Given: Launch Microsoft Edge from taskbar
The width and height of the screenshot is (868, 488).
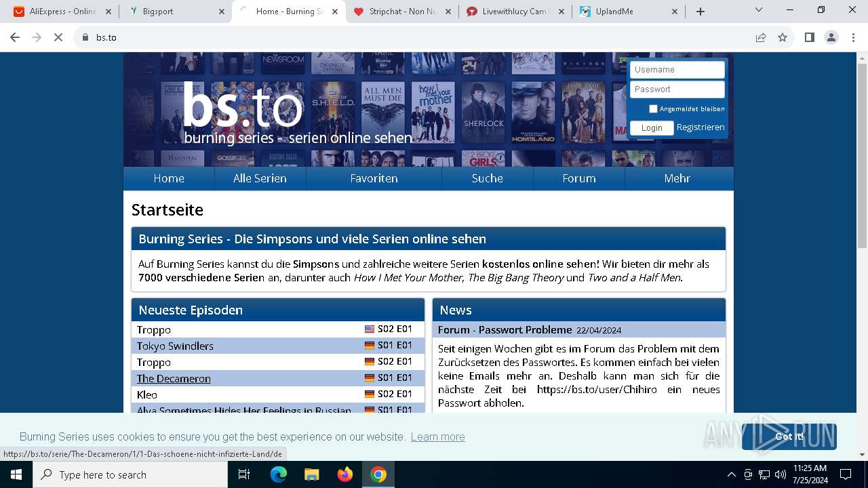Looking at the screenshot, I should [x=279, y=474].
